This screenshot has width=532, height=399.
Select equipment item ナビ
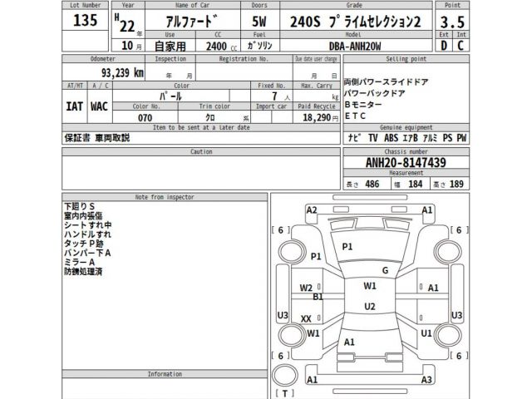[x=354, y=138]
